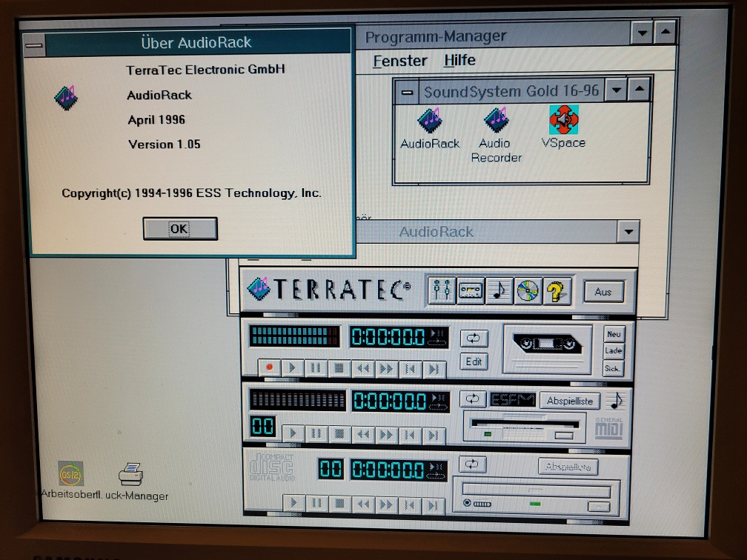Open the CD player disc icon
The height and width of the screenshot is (560, 747).
pyautogui.click(x=528, y=290)
